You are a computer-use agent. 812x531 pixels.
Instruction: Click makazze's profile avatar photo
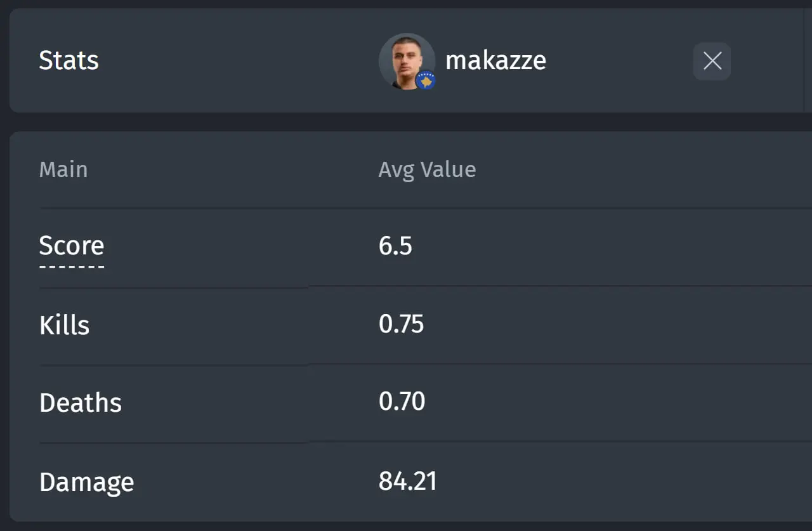click(x=407, y=61)
